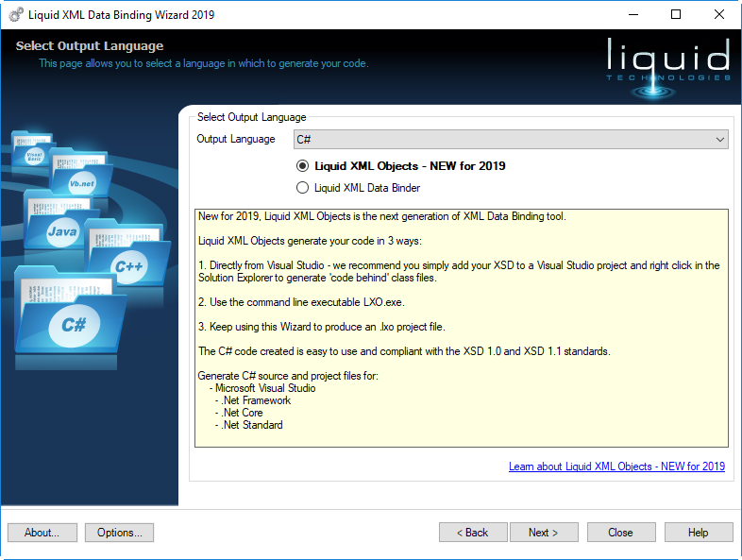
Task: Open the Options... dialog
Action: click(119, 533)
